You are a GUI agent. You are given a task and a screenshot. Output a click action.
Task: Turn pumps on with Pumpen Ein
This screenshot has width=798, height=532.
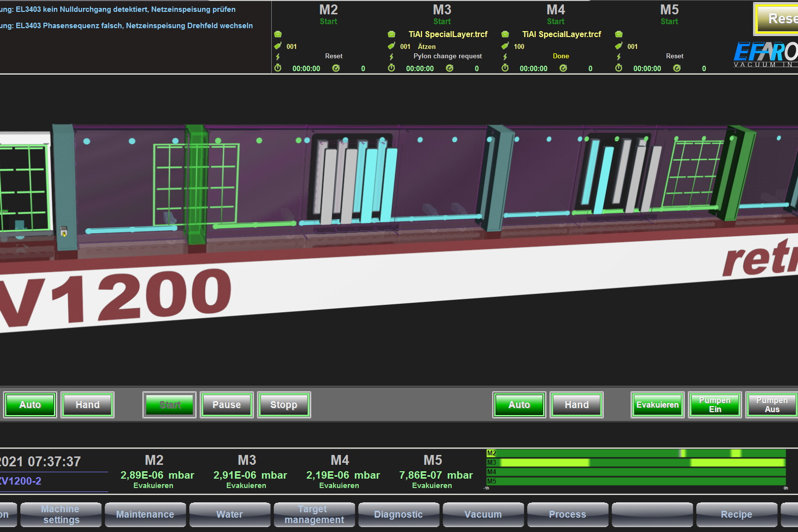pyautogui.click(x=714, y=405)
